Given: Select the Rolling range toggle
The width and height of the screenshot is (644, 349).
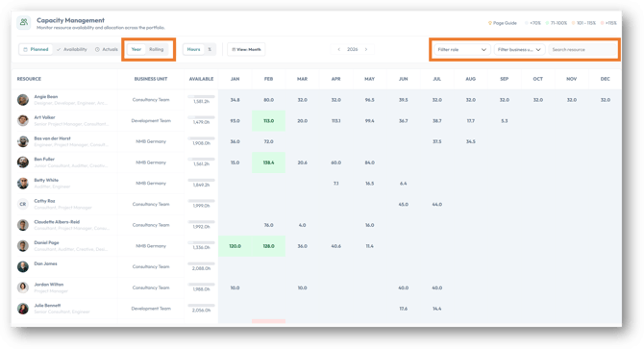Looking at the screenshot, I should click(x=156, y=49).
